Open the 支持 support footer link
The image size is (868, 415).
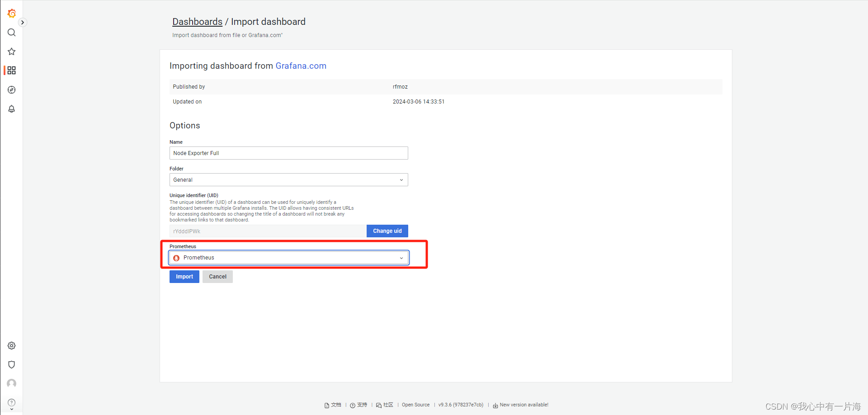(x=359, y=405)
